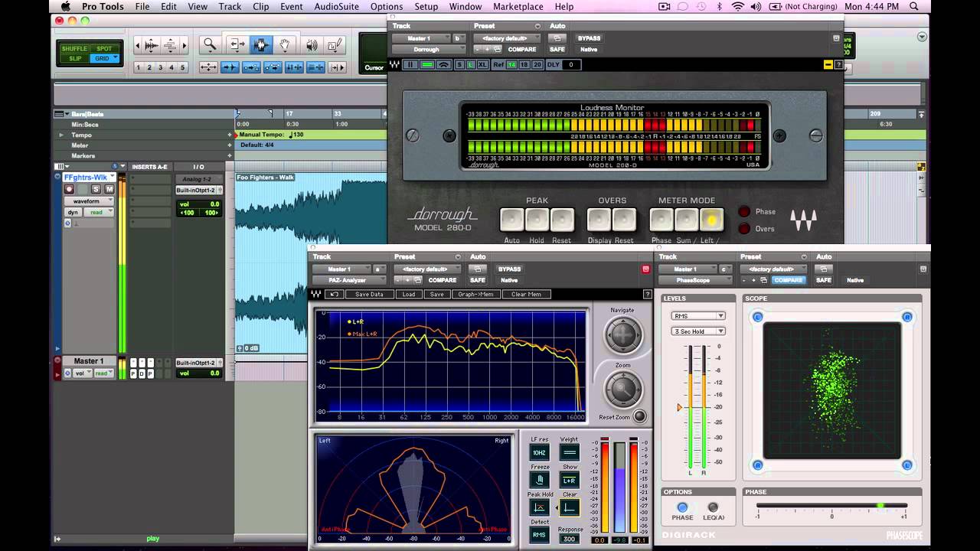Open PhaseScope RMS levels dropdown
This screenshot has width=980, height=551.
point(698,316)
